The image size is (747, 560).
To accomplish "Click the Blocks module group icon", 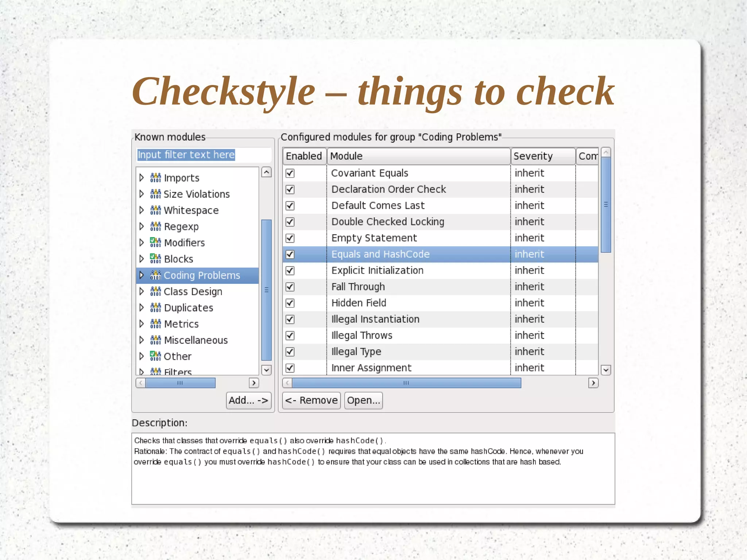I will click(x=155, y=259).
